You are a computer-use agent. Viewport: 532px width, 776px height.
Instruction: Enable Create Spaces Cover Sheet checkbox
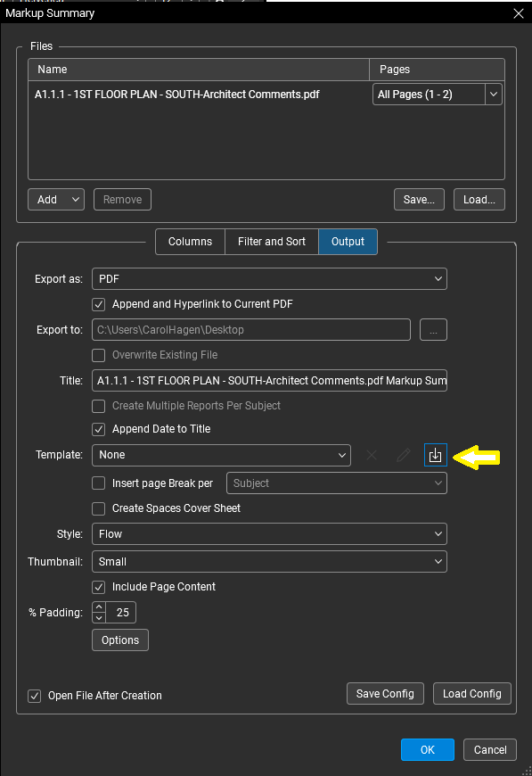(98, 508)
